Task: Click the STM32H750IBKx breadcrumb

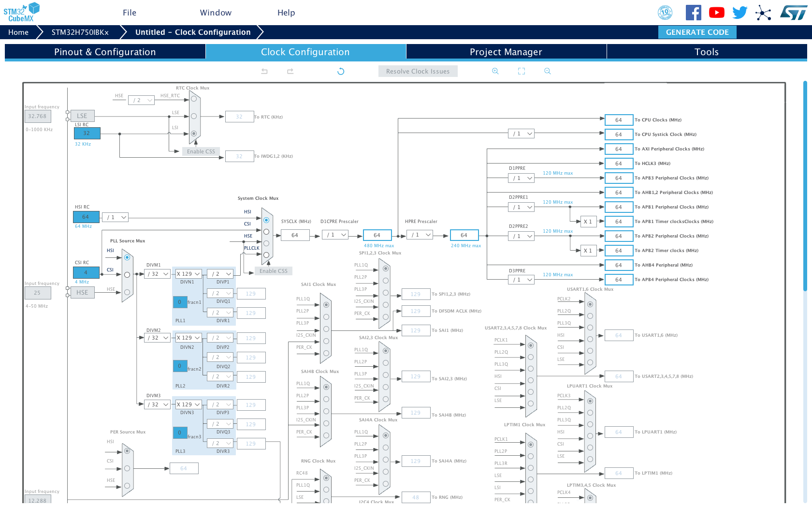Action: point(80,32)
